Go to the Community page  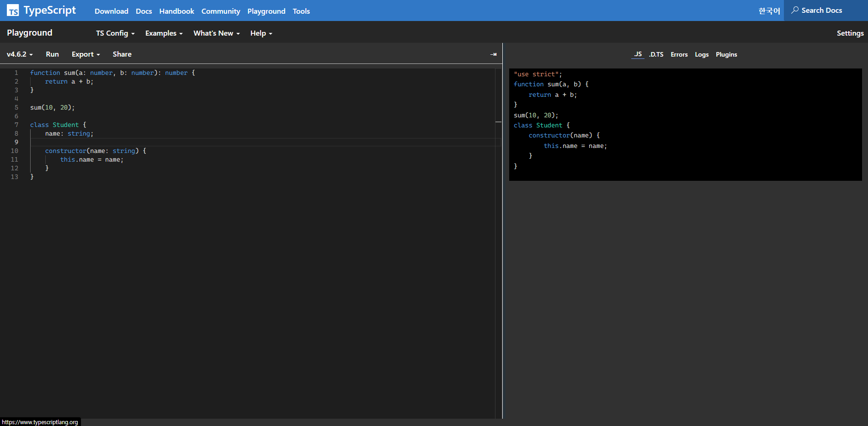221,11
